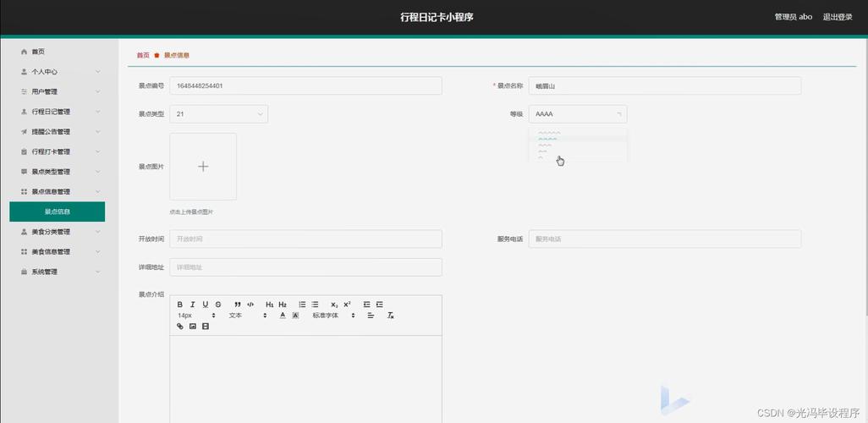The image size is (868, 423).
Task: Apply superscript formatting
Action: pyautogui.click(x=347, y=305)
